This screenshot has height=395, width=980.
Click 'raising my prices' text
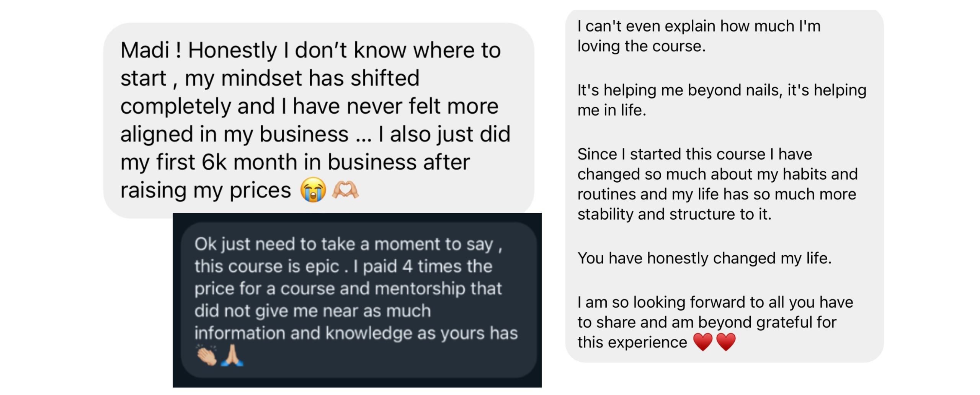tap(206, 190)
